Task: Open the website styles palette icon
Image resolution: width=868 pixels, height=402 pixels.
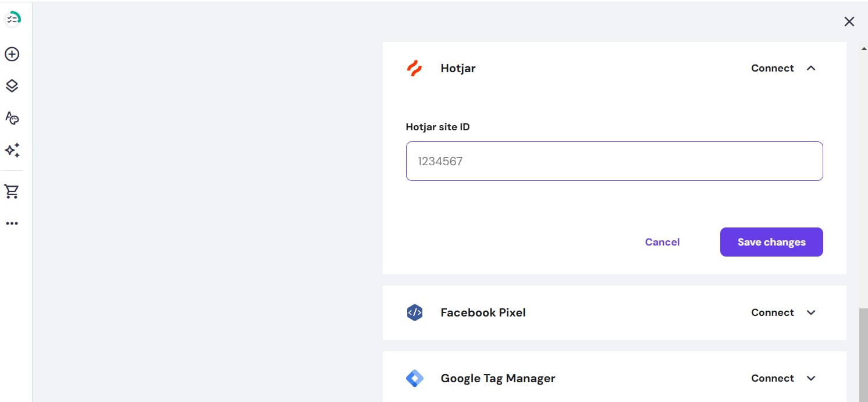Action: click(x=12, y=118)
